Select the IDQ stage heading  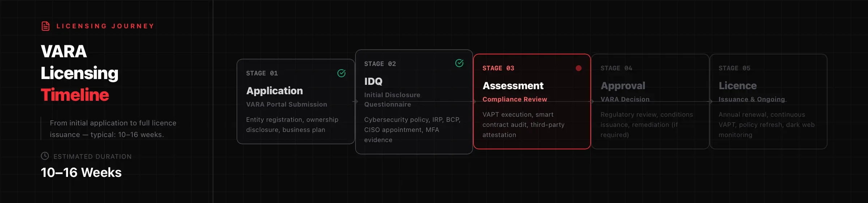373,81
